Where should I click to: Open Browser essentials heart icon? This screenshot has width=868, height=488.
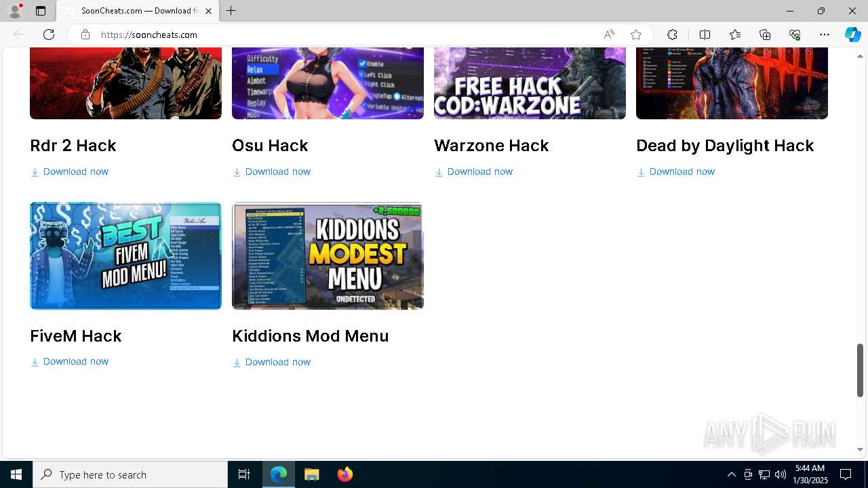coord(795,35)
